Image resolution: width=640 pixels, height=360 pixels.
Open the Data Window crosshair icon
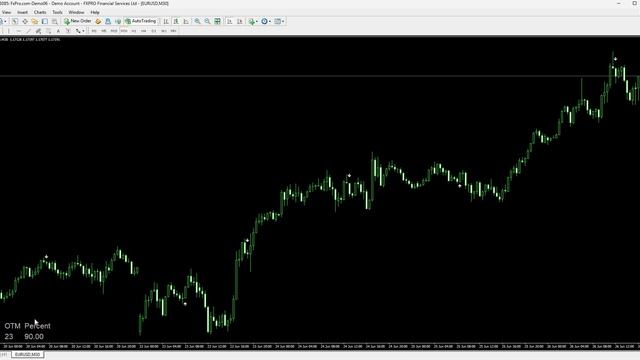point(25,21)
